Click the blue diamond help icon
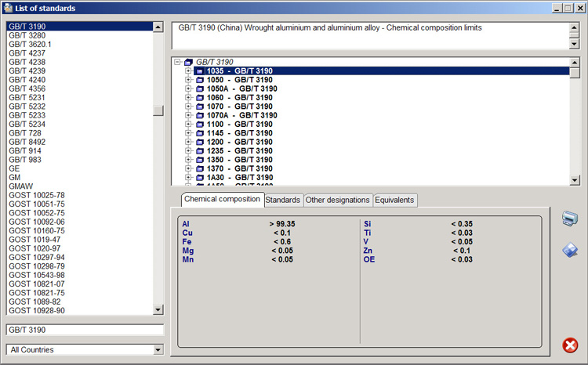588x365 pixels. pyautogui.click(x=570, y=250)
